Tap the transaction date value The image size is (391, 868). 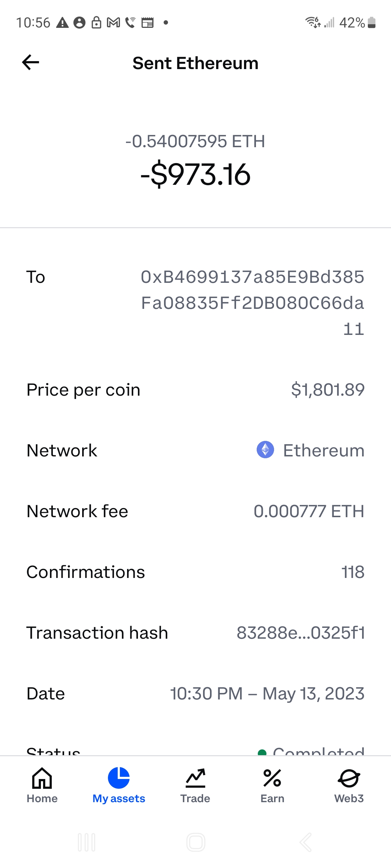pyautogui.click(x=267, y=694)
